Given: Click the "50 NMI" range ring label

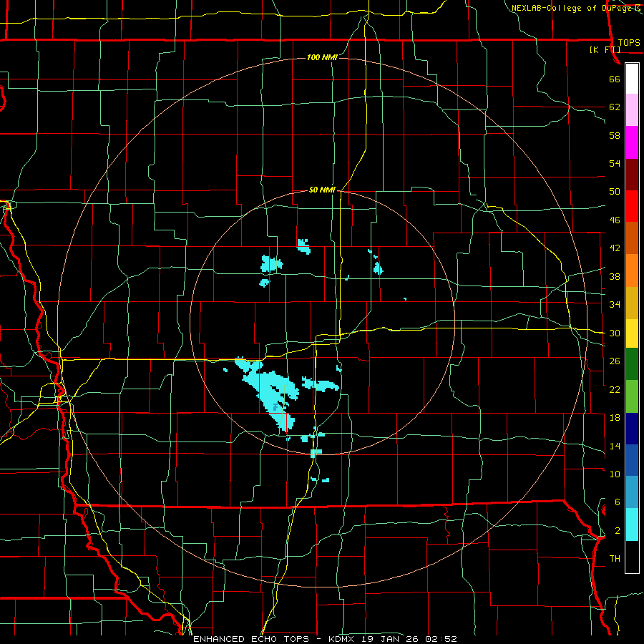Looking at the screenshot, I should point(322,190).
